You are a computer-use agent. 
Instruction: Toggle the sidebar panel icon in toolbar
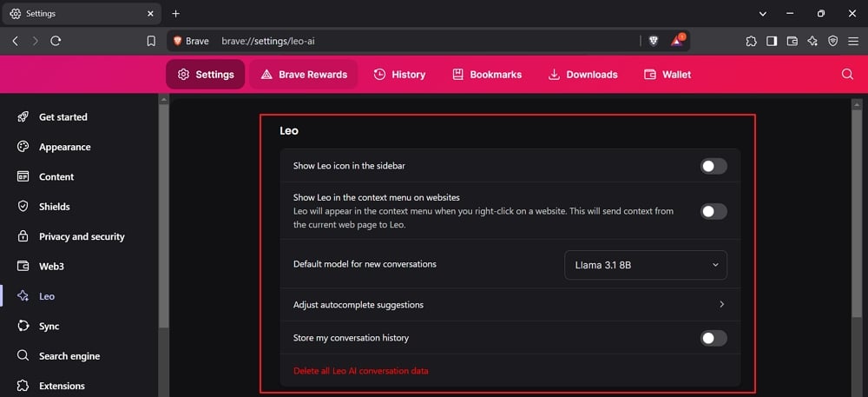pyautogui.click(x=772, y=41)
